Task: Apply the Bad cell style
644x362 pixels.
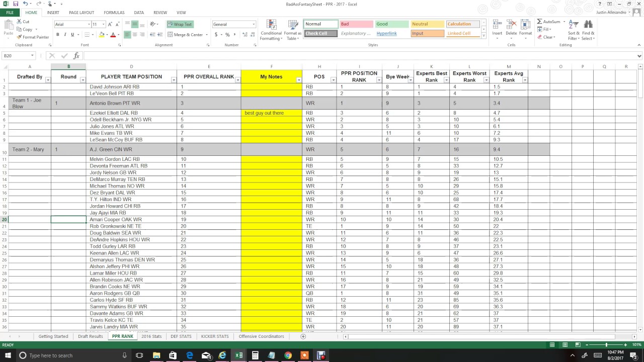Action: point(356,24)
